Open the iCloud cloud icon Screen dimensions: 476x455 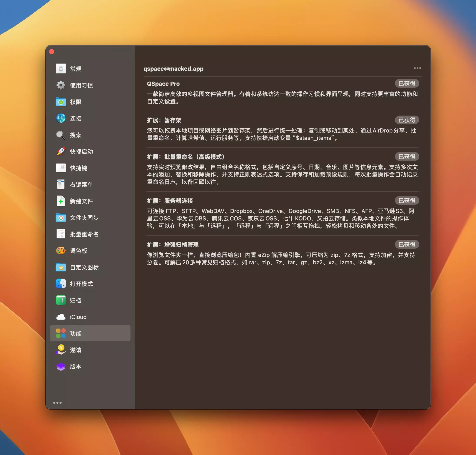coord(61,317)
